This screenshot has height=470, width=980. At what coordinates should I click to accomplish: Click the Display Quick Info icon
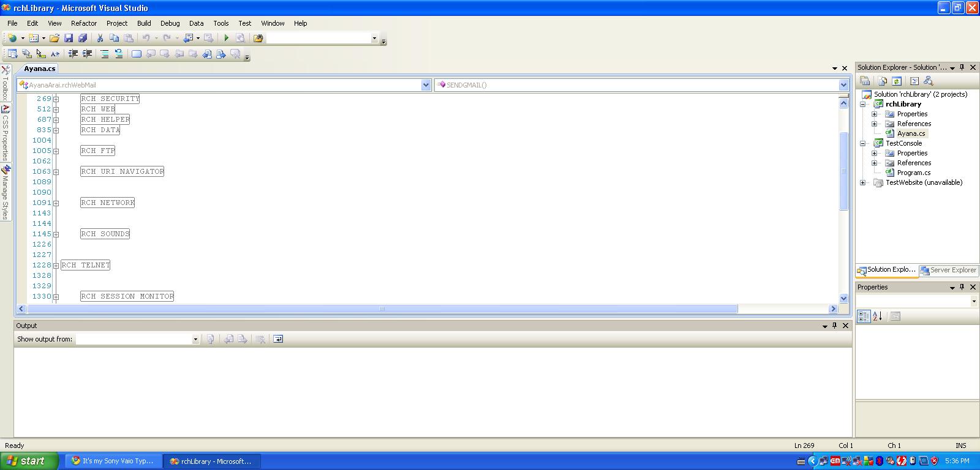(x=40, y=54)
